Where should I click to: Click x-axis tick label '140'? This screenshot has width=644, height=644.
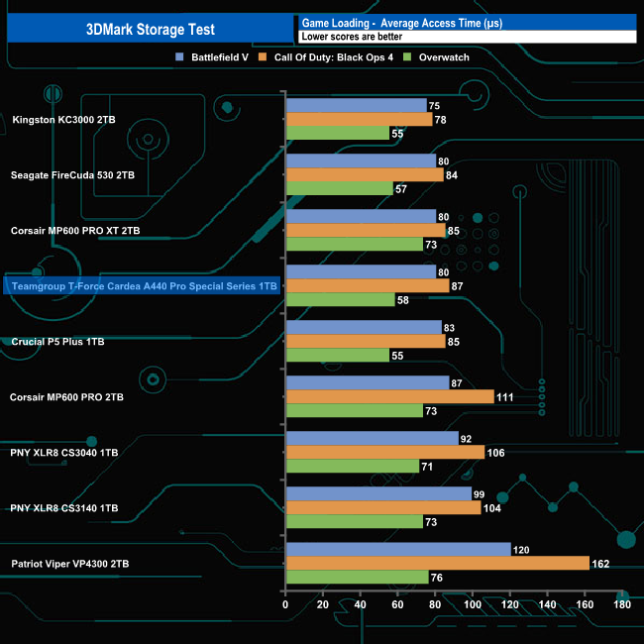pos(548,604)
